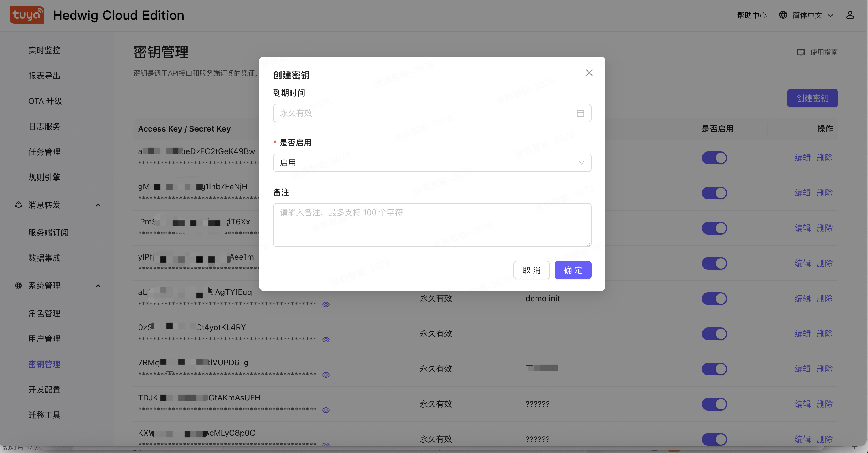
Task: Open the 是否启用 dropdown showing 启用
Action: [432, 163]
